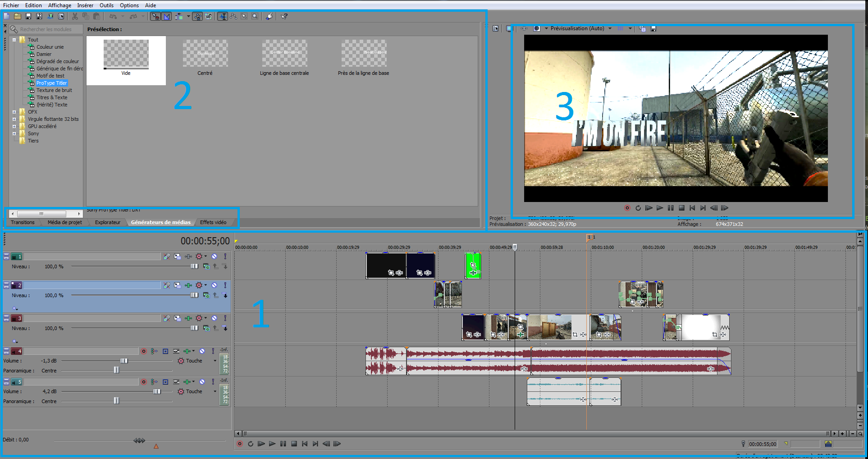Image resolution: width=868 pixels, height=459 pixels.
Task: Select the Envelope Edit tool
Action: tap(234, 17)
